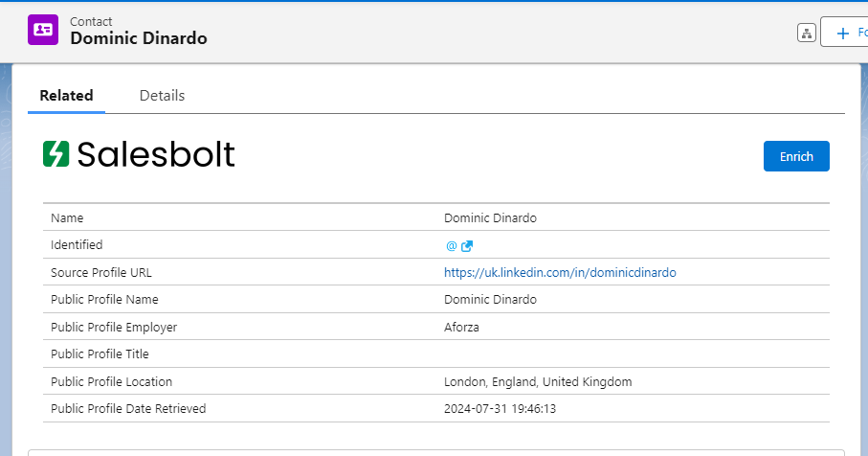Click the email @ icon in Identified row
The width and height of the screenshot is (868, 456).
pyautogui.click(x=451, y=246)
